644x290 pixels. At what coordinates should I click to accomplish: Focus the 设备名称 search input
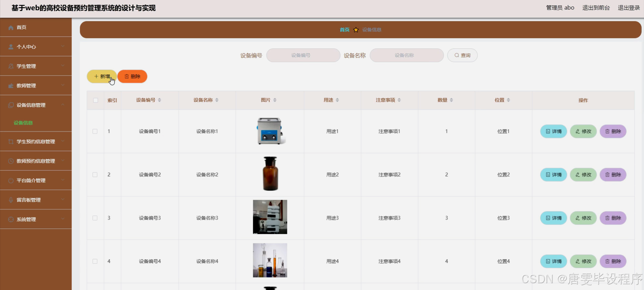tap(407, 55)
